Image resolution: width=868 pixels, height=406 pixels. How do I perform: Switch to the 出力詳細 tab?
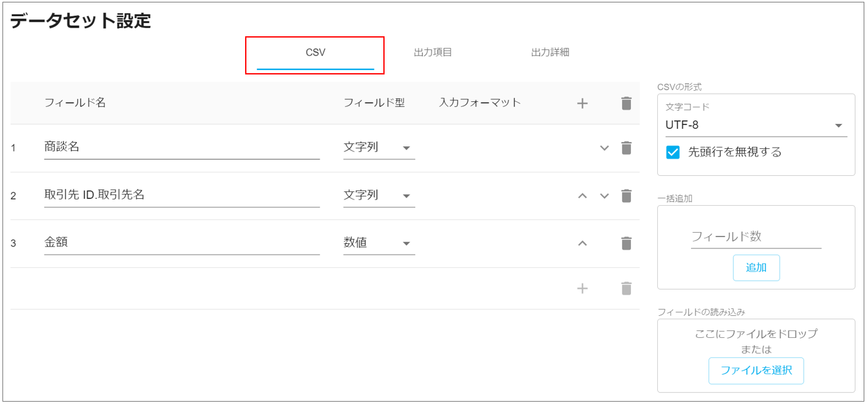[x=550, y=53]
